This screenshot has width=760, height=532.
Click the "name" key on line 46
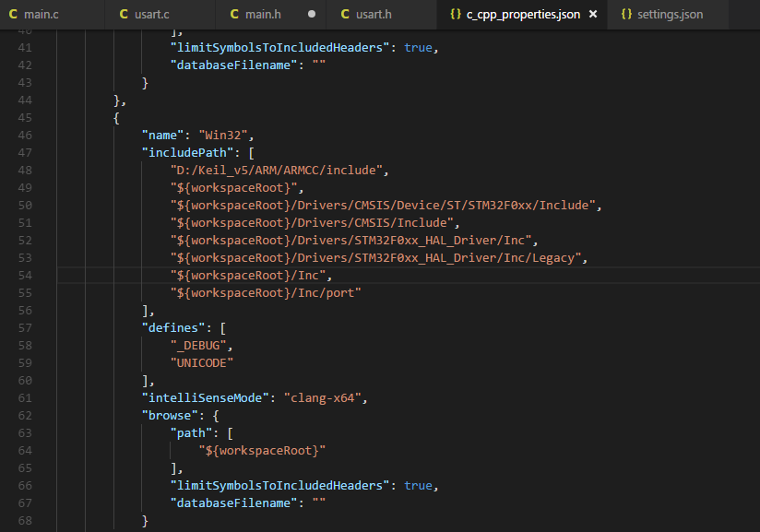162,136
